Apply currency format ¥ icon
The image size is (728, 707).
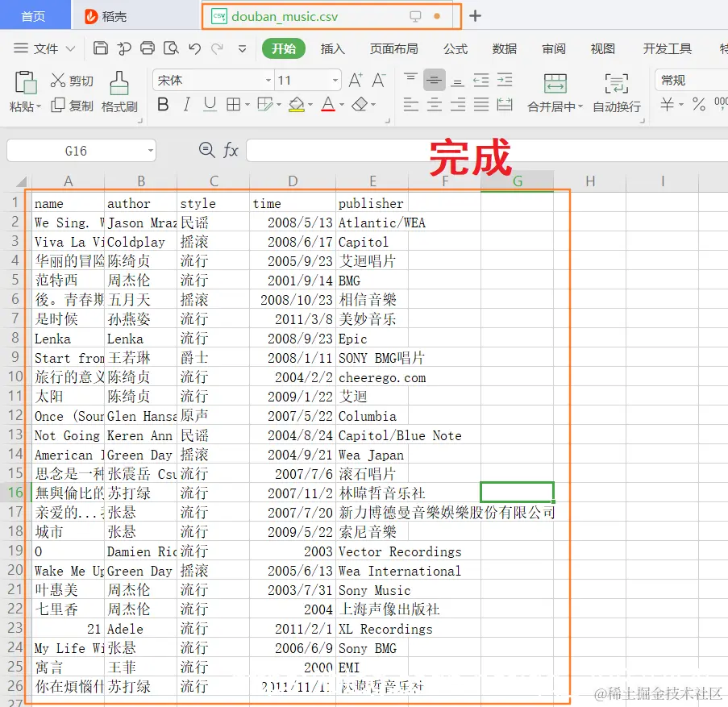668,105
